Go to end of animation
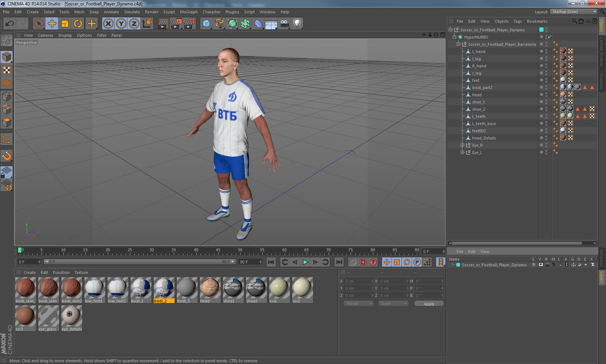Viewport: 606px width, 364px height. tap(339, 262)
